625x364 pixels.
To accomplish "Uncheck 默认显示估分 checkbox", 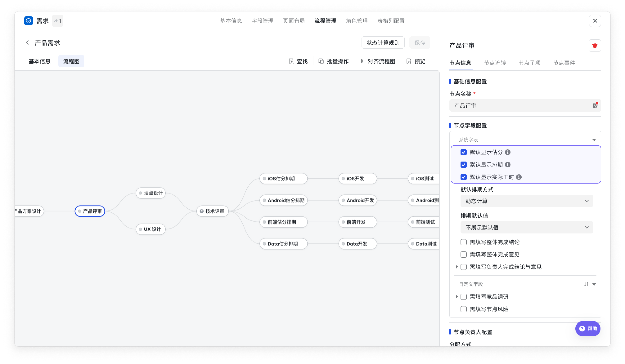I will 463,152.
